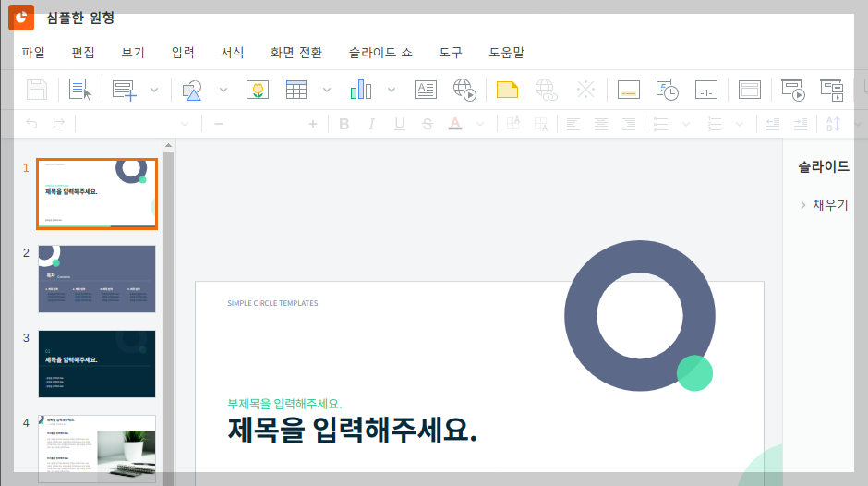Click the slide panel scroll-up arrow
Viewport: 868px width, 486px height.
point(168,146)
